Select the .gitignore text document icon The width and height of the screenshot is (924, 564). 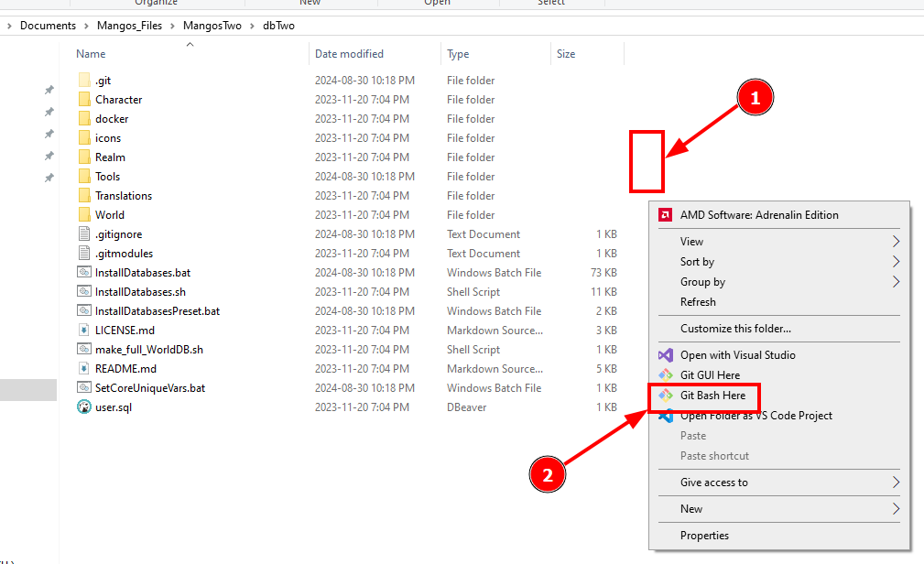click(84, 234)
